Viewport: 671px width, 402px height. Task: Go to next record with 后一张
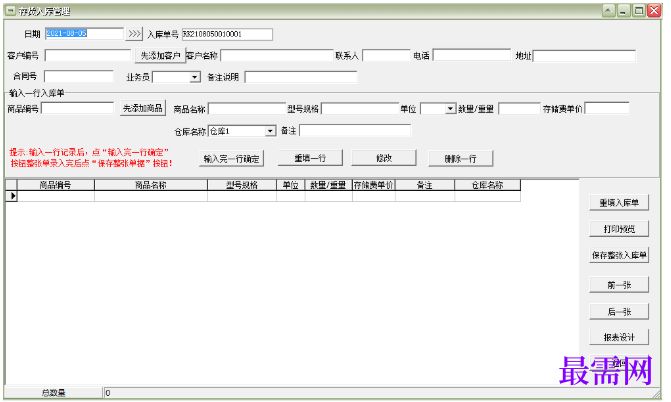(619, 312)
